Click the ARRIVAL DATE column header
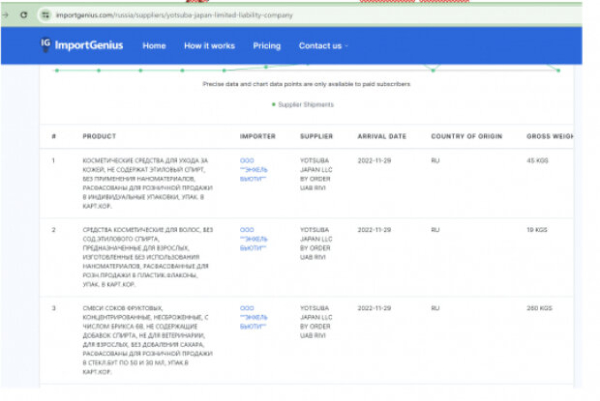 pyautogui.click(x=382, y=136)
